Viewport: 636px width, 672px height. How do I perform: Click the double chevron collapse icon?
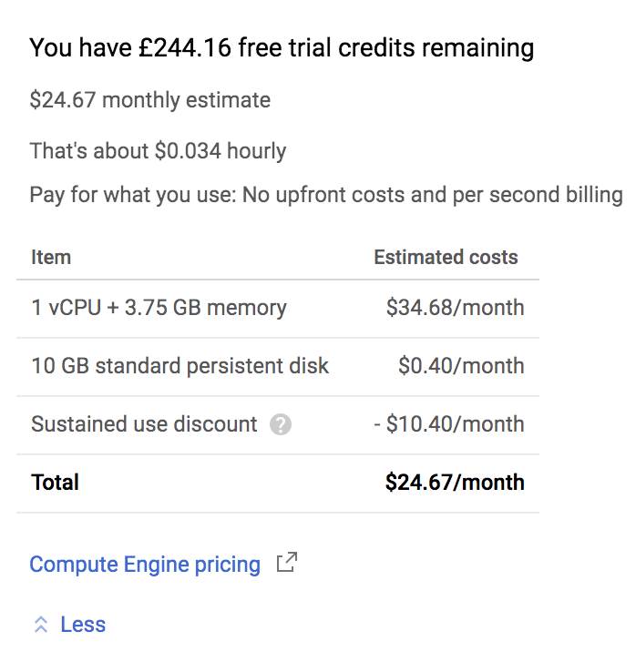[x=41, y=625]
